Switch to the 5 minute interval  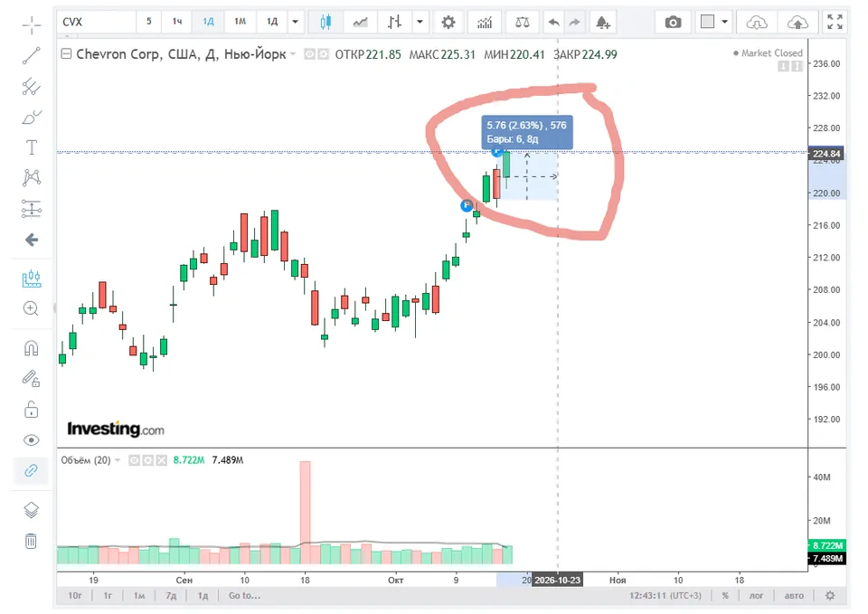pyautogui.click(x=149, y=22)
